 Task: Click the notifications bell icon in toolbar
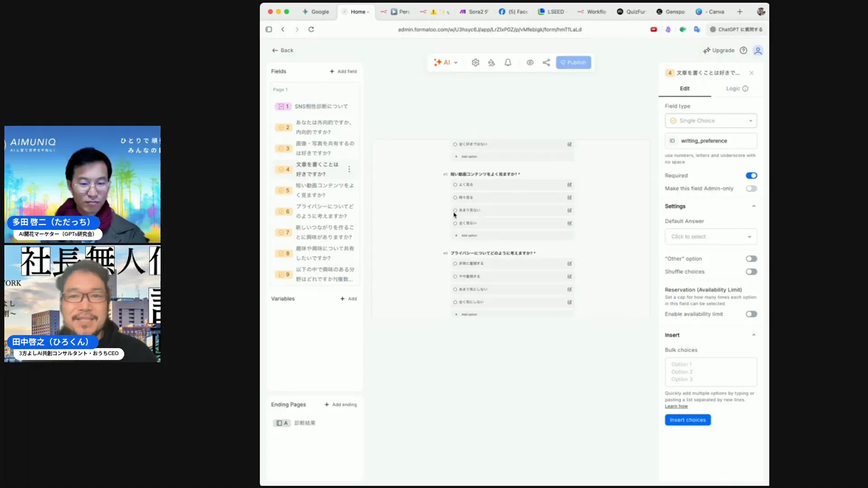[x=508, y=63]
